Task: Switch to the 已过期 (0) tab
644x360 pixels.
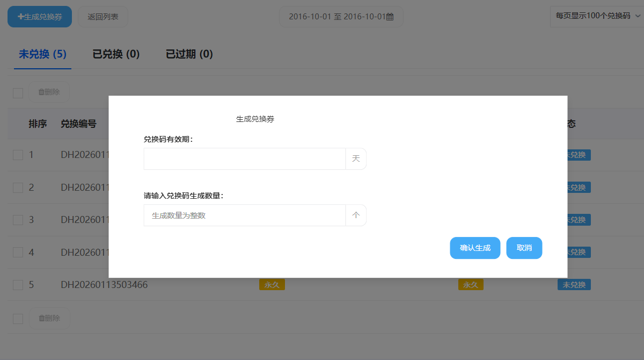Action: coord(189,54)
